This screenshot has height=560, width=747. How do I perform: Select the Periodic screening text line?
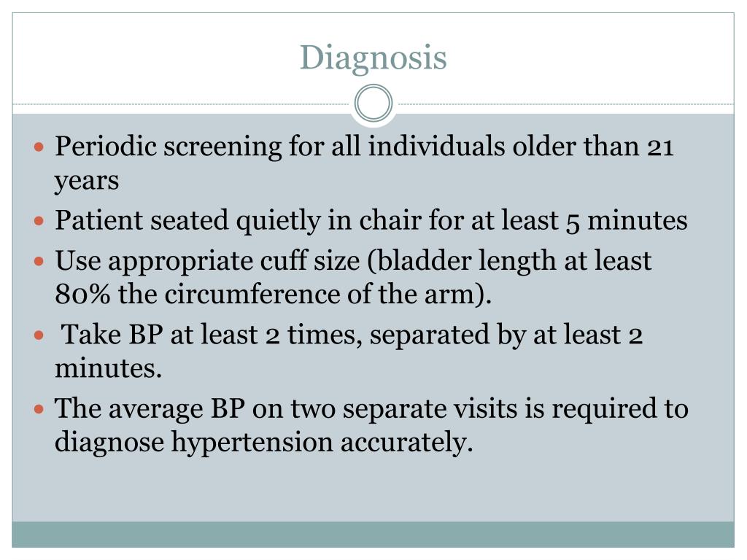pyautogui.click(x=363, y=147)
